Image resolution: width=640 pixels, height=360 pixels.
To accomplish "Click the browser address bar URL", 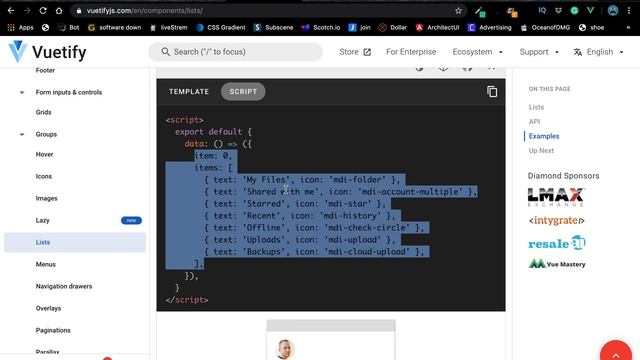I will point(144,11).
